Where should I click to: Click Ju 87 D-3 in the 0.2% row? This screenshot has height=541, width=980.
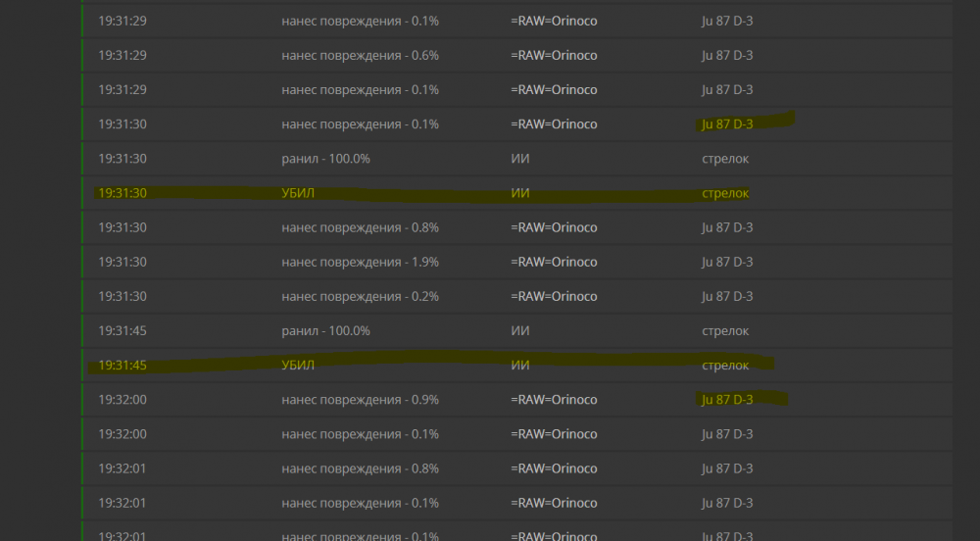(727, 296)
